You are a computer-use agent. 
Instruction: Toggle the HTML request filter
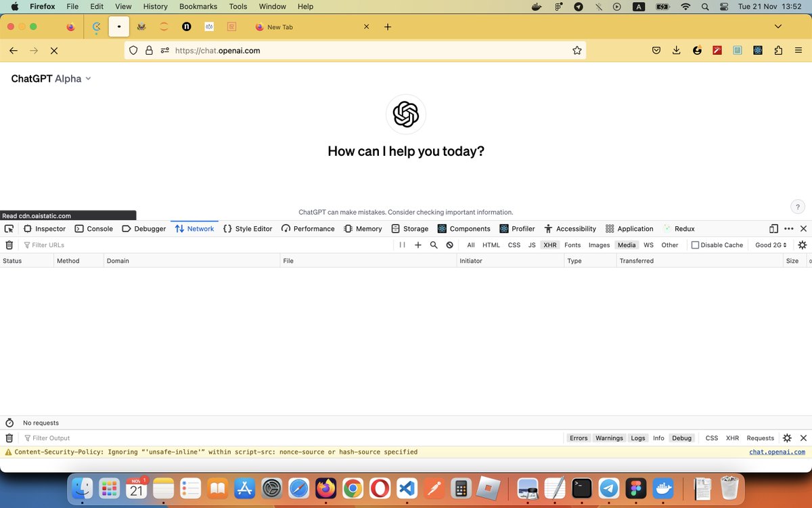pos(491,245)
